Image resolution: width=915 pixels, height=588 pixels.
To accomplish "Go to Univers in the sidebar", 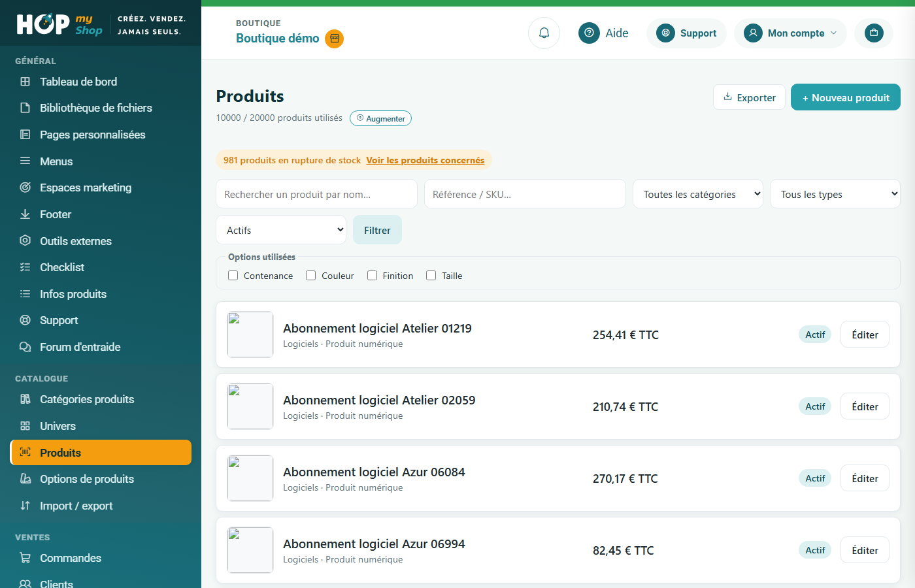I will [x=101, y=426].
